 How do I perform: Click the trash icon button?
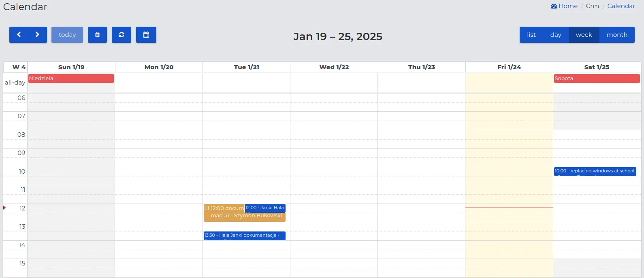pos(97,35)
